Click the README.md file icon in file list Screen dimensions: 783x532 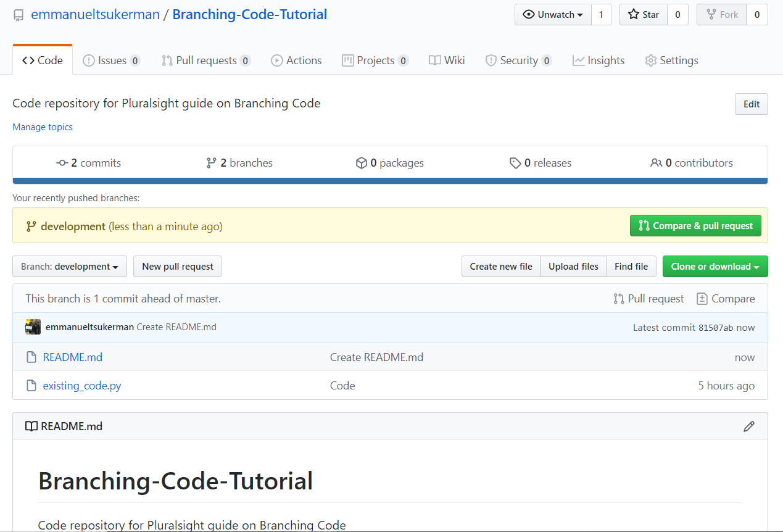31,357
